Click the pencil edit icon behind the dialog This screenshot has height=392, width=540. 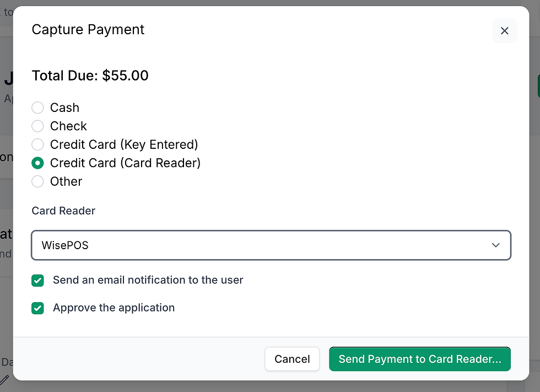(x=4, y=380)
